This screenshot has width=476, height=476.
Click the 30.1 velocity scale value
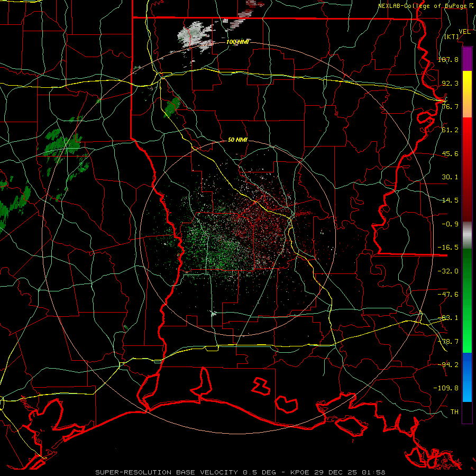[450, 177]
